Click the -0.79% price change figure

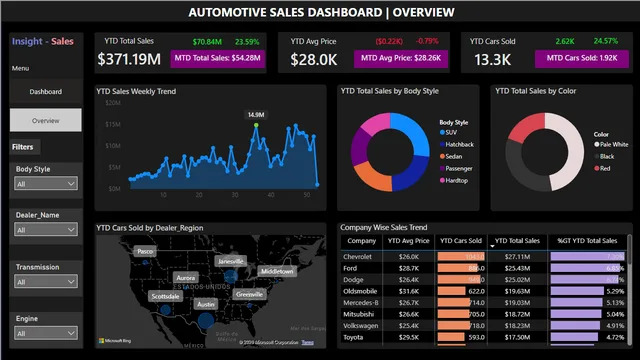pos(427,41)
